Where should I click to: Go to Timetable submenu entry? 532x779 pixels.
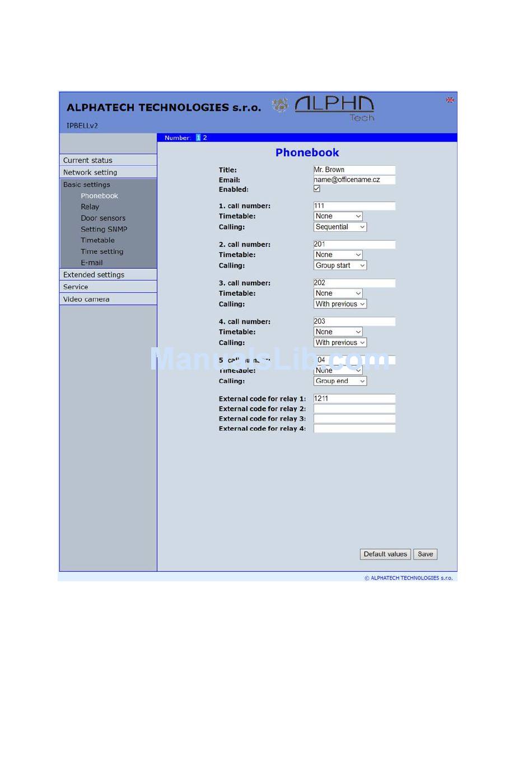tap(97, 240)
